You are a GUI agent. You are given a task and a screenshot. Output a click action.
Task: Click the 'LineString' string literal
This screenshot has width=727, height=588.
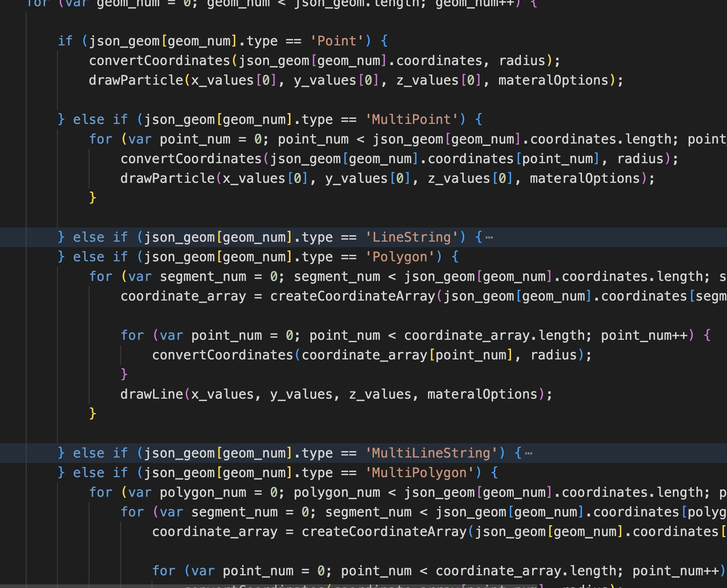[411, 237]
